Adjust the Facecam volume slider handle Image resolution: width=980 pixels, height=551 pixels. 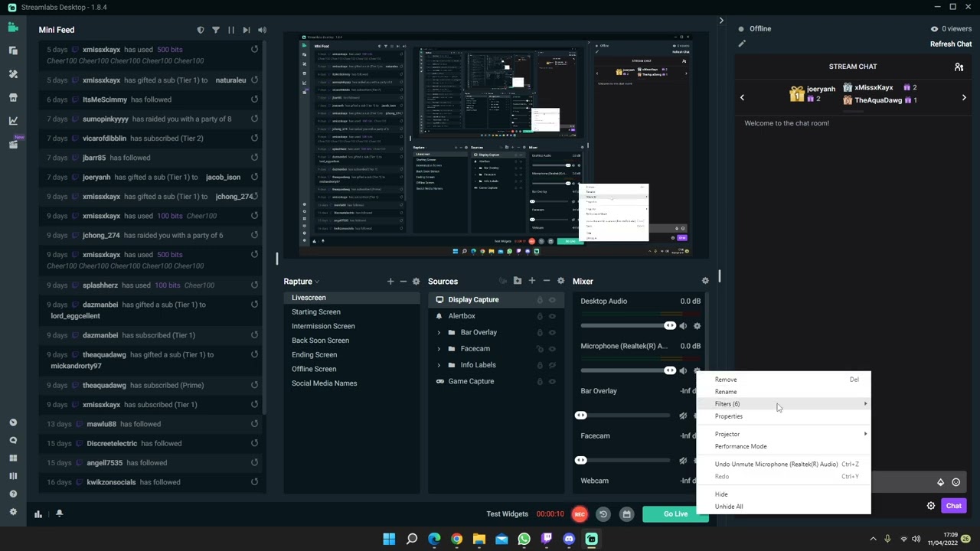click(x=580, y=460)
